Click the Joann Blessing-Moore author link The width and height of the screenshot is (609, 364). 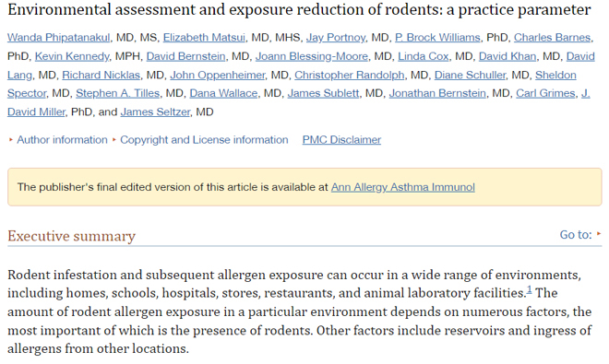click(x=312, y=56)
